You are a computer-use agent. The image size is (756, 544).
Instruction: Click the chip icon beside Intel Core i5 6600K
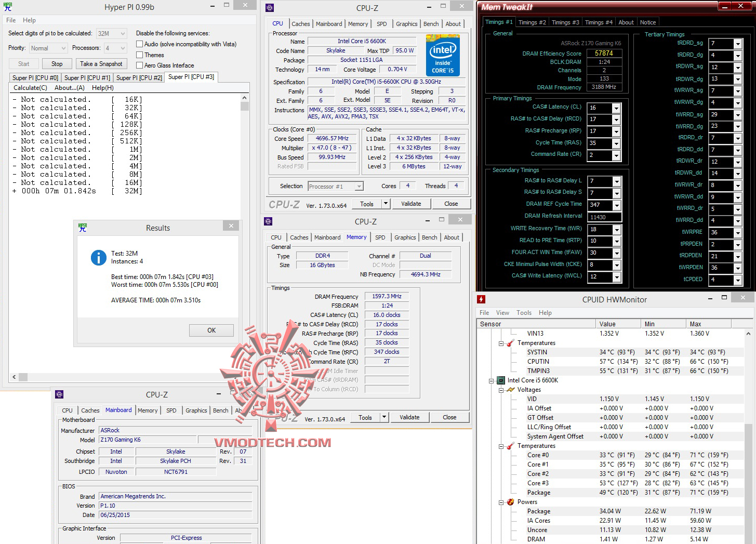pyautogui.click(x=501, y=380)
